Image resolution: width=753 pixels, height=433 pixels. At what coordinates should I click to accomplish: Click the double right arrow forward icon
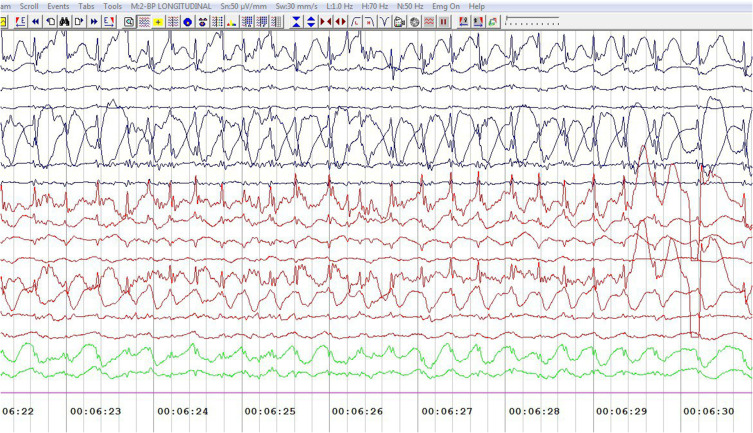click(x=93, y=21)
